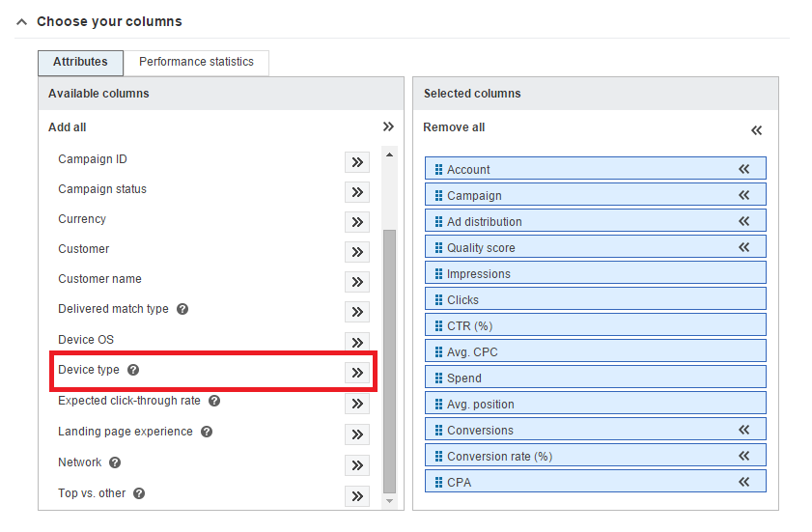812x532 pixels.
Task: Click the drag handle on the Impressions column
Action: (x=439, y=274)
